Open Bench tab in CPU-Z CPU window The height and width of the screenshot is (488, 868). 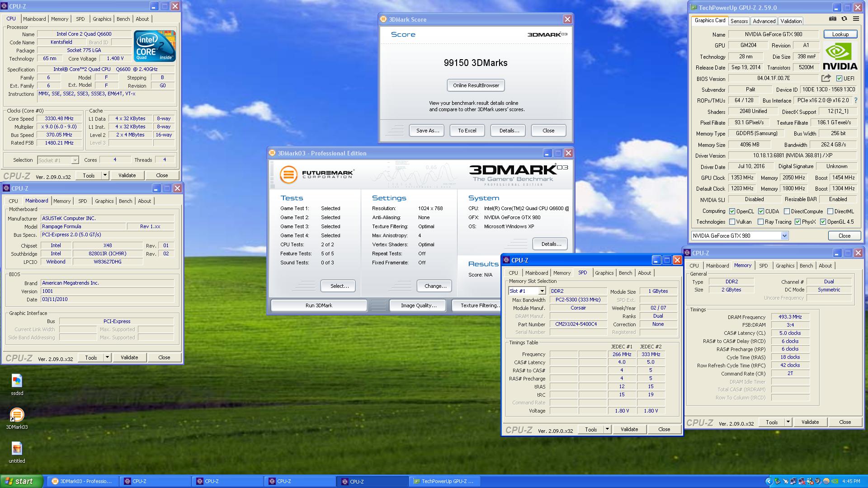[x=123, y=19]
